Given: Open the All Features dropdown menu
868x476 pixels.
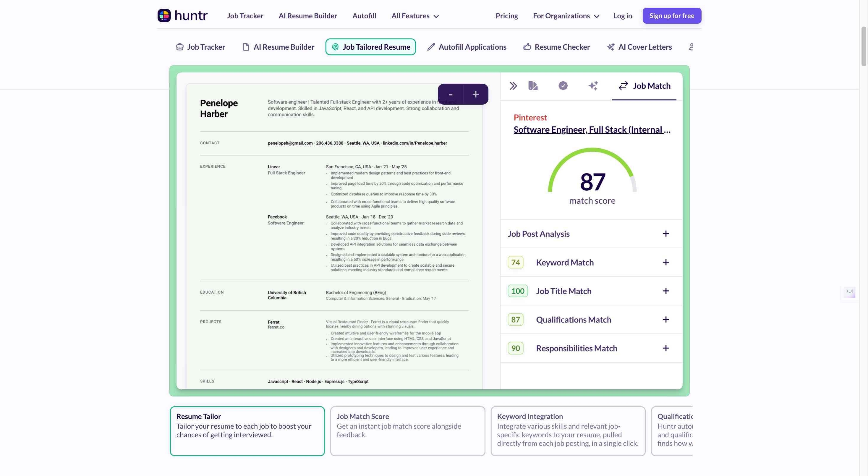Looking at the screenshot, I should 415,16.
